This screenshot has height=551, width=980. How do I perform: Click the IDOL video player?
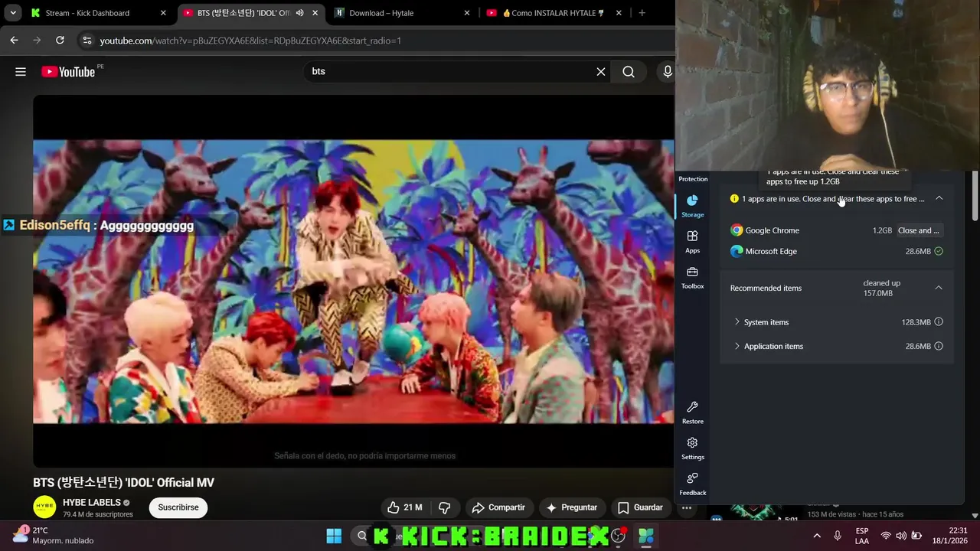point(354,281)
